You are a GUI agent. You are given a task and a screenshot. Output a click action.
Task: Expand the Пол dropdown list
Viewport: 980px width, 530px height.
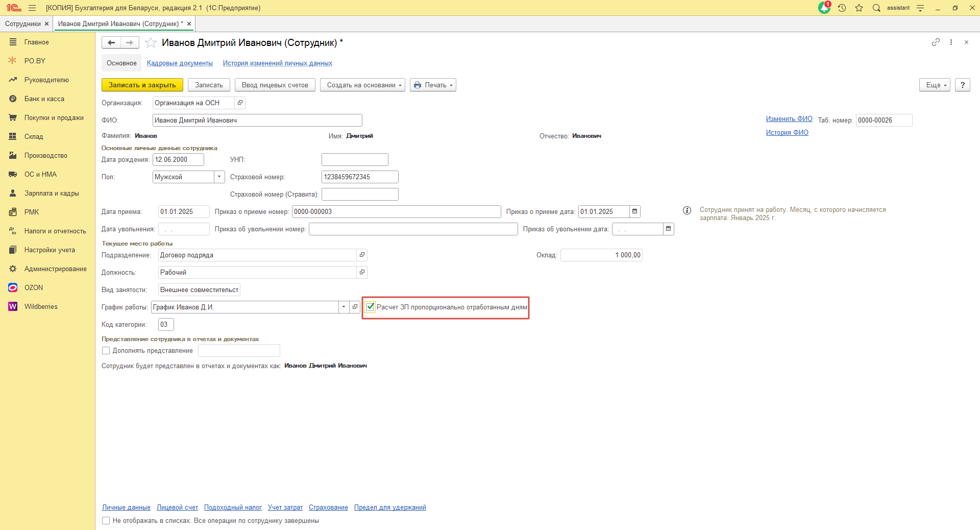(x=219, y=177)
